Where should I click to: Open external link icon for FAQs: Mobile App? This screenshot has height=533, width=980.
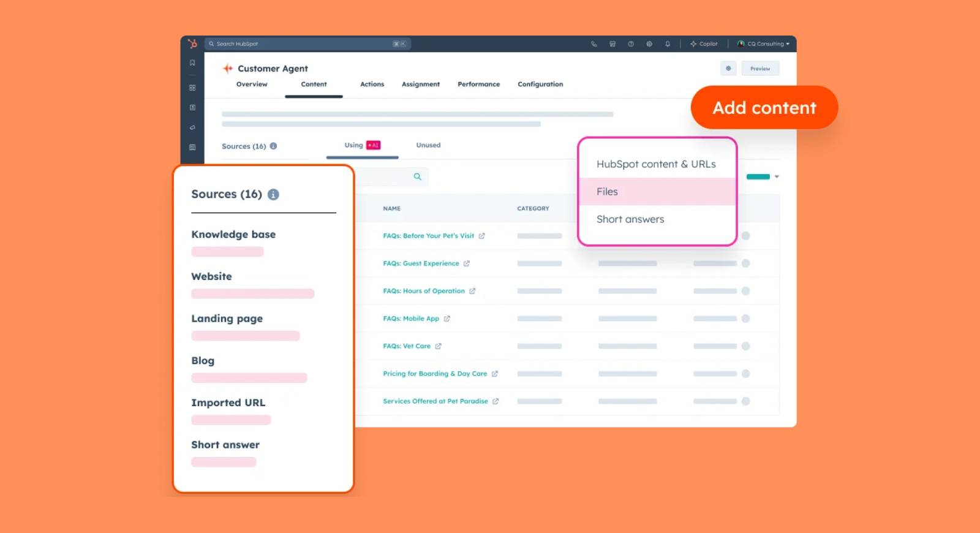tap(447, 319)
